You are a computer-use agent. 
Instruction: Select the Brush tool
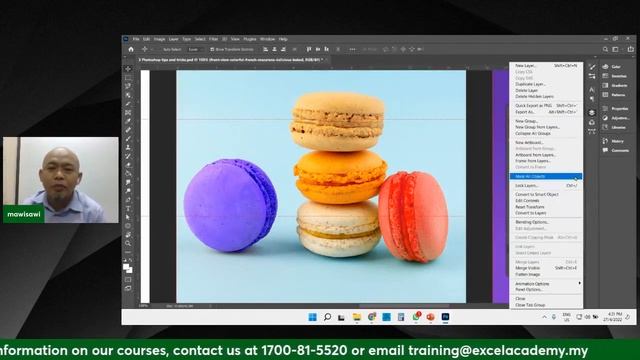(128, 139)
